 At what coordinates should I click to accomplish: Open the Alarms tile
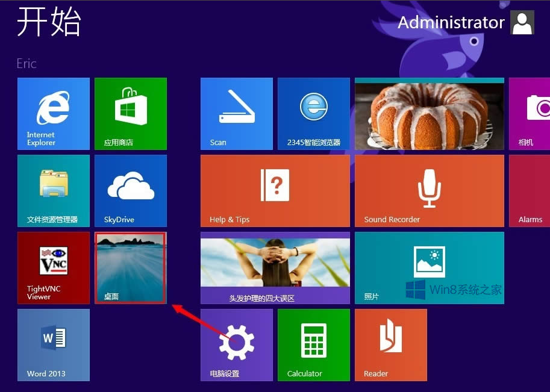click(x=530, y=191)
